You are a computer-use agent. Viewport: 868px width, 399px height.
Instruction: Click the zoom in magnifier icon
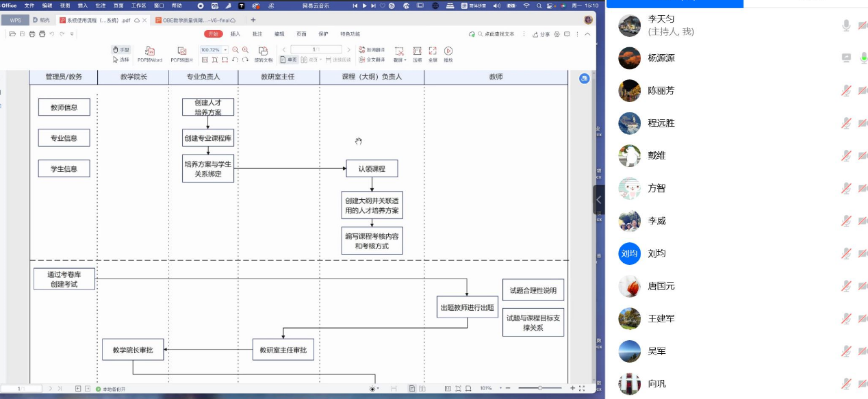[245, 50]
